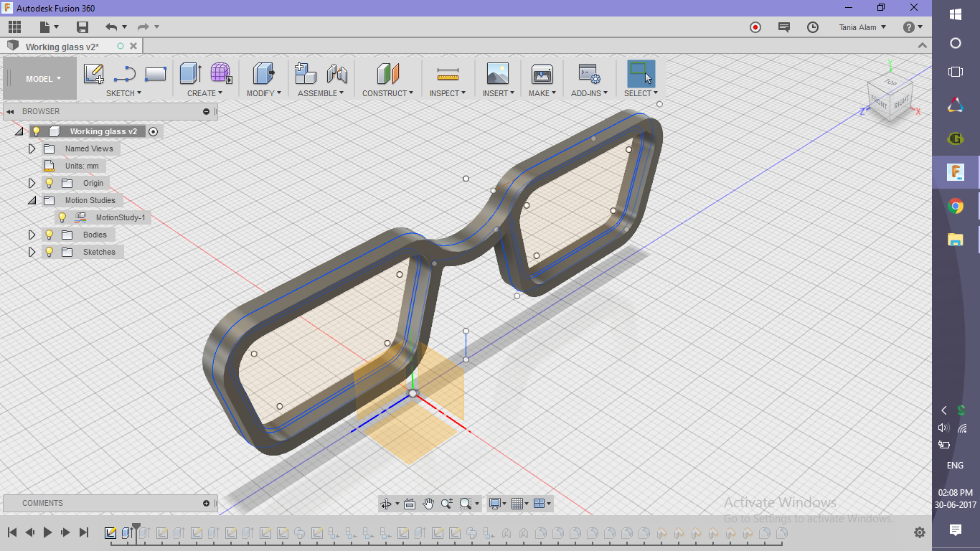Open the SKETCH menu
Viewport: 980px width, 551px height.
123,93
